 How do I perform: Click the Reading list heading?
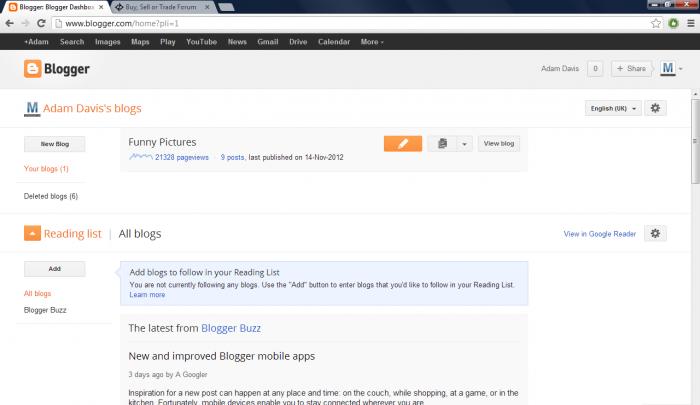pyautogui.click(x=72, y=234)
